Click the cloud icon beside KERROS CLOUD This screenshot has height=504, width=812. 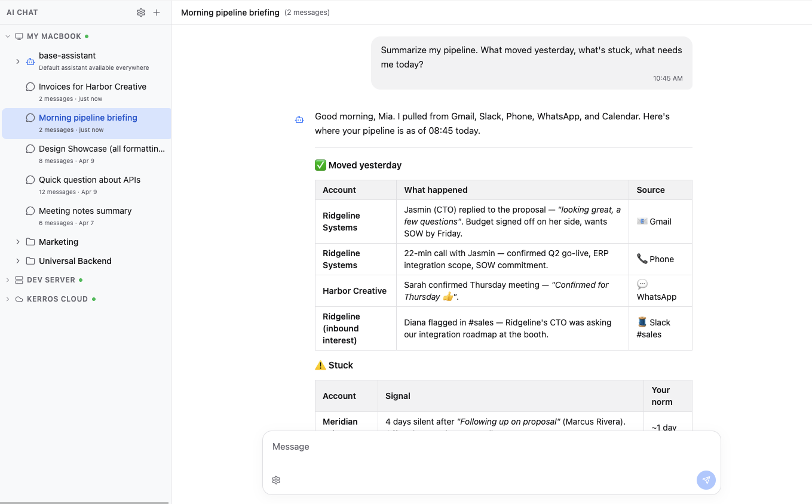click(x=19, y=299)
